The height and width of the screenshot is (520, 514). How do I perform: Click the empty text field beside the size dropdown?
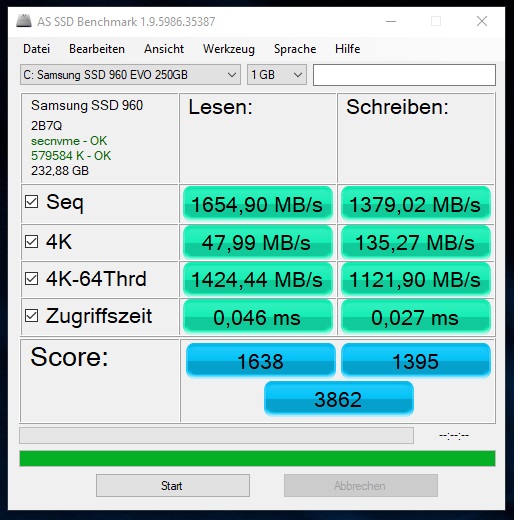click(x=404, y=75)
